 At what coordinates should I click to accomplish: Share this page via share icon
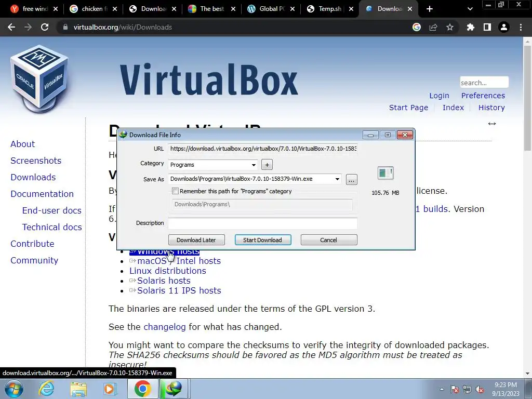pos(433,27)
